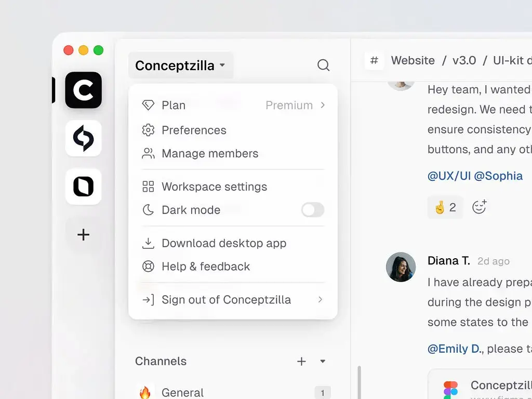Open Workspace settings

click(x=214, y=187)
